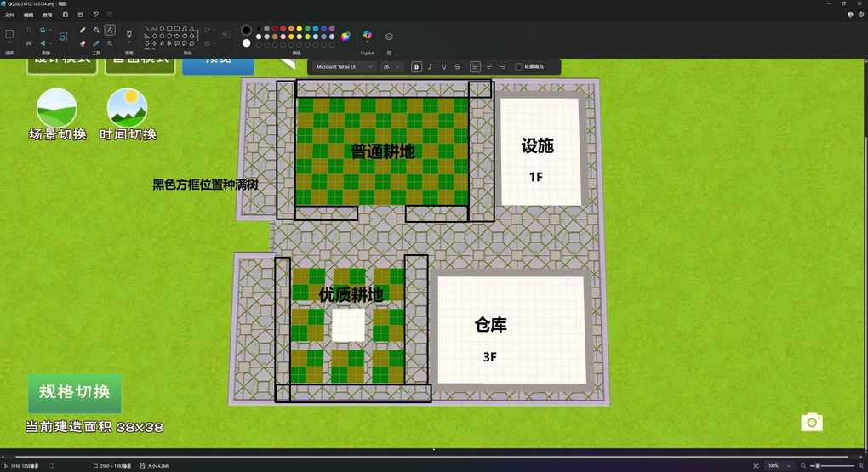
Task: Open the Edit colors wheel
Action: [345, 37]
